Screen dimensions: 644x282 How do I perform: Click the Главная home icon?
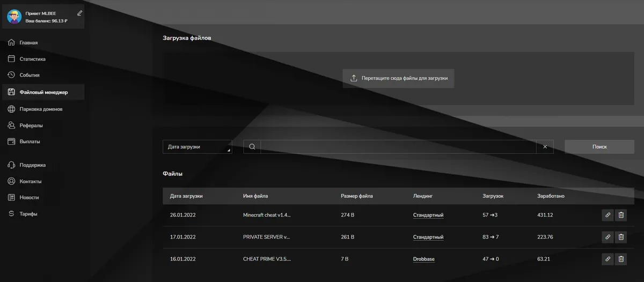pos(11,42)
